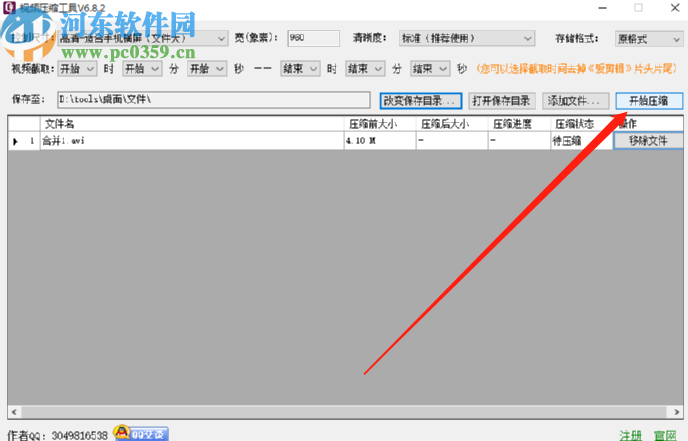
Task: Open the end minute dropdown
Action: (x=365, y=69)
